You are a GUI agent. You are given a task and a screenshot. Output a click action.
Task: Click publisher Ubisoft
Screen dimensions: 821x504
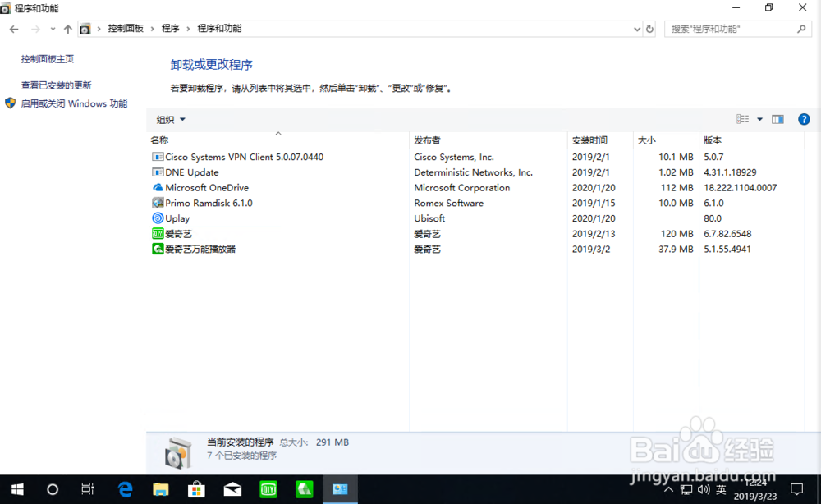tap(429, 218)
